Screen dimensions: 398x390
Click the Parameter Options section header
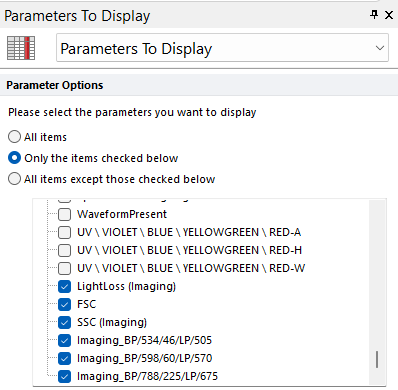tap(199, 85)
